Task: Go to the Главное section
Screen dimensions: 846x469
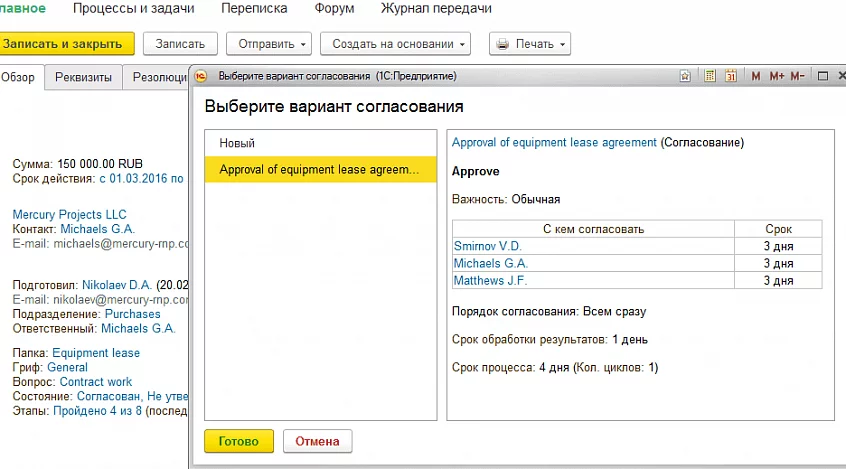Action: tap(23, 8)
